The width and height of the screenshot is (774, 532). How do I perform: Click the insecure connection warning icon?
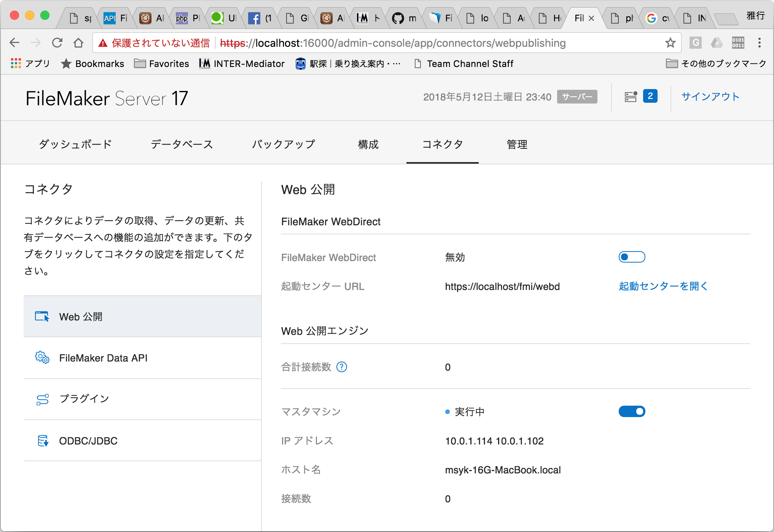pyautogui.click(x=103, y=43)
